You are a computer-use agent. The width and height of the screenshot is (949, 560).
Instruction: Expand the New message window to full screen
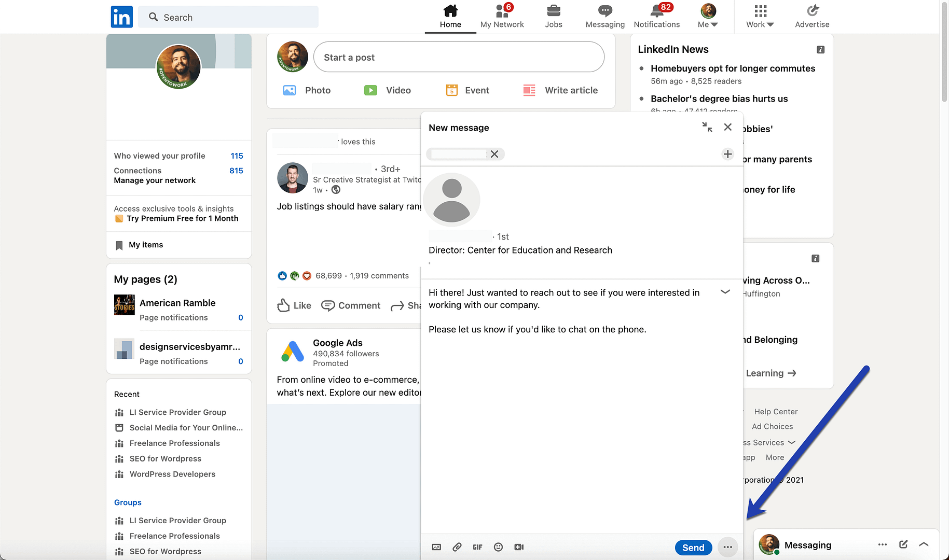click(x=707, y=127)
